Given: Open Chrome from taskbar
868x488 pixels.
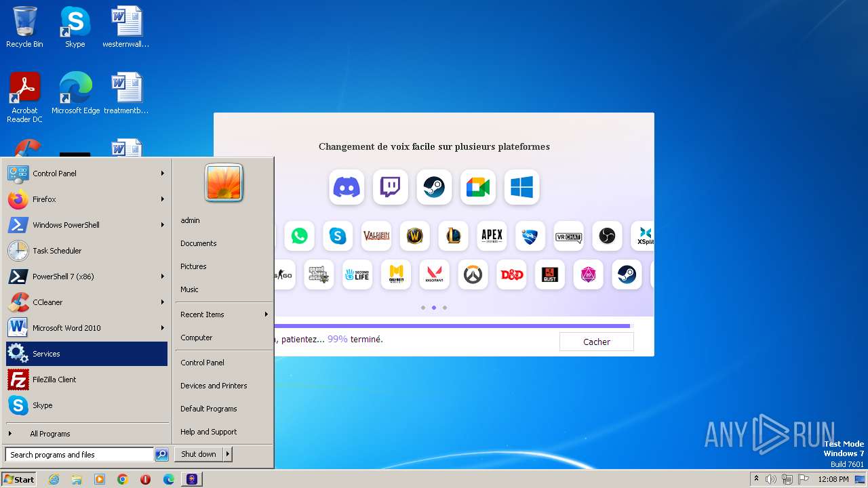Looking at the screenshot, I should coord(123,479).
